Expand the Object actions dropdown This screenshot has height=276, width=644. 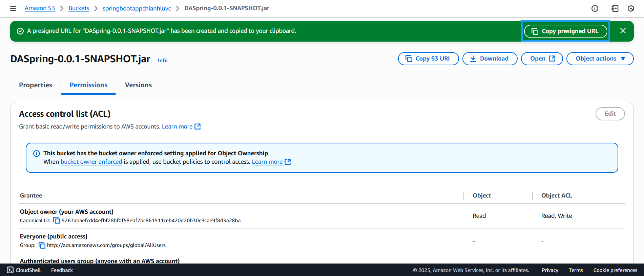pyautogui.click(x=600, y=59)
